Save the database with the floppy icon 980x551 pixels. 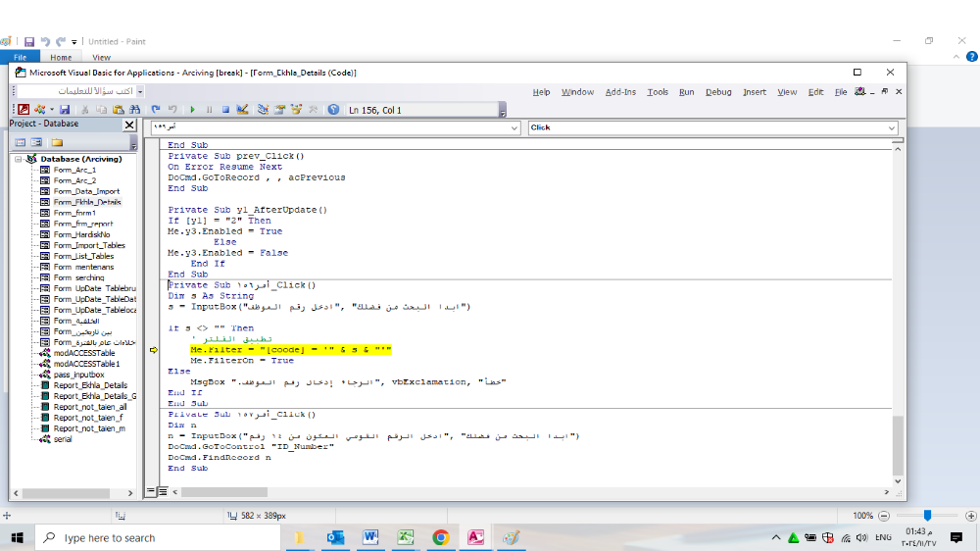[x=65, y=110]
